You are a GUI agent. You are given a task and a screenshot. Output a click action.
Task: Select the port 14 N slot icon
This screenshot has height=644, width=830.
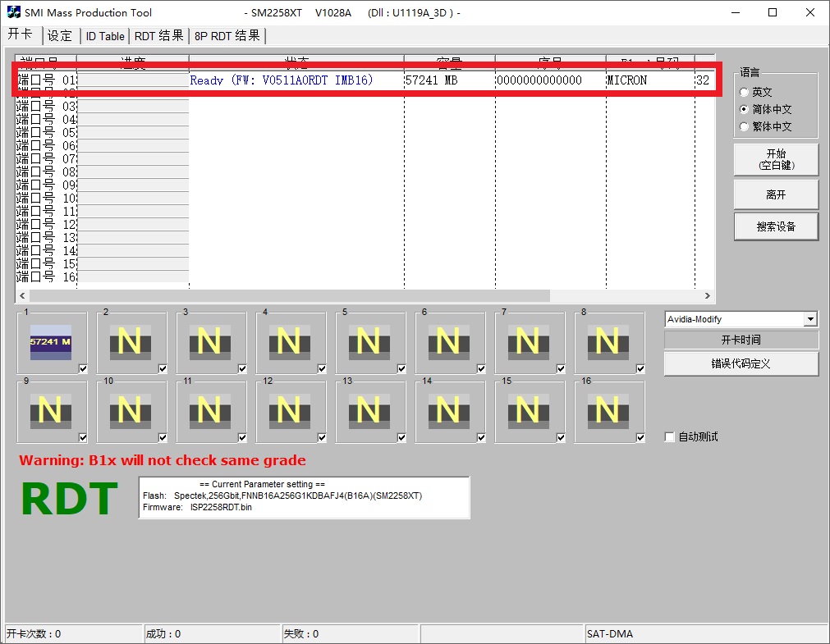[448, 409]
